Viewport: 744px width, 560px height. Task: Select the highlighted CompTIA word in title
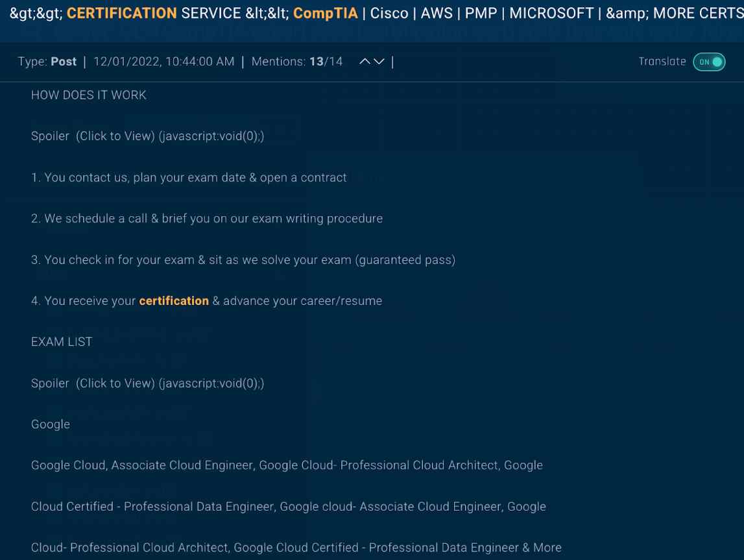326,13
